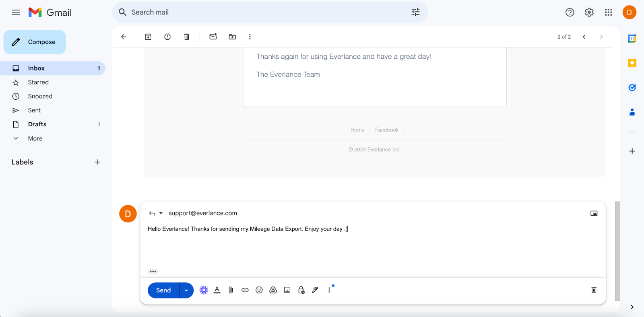
Task: Send the reply email
Action: click(x=163, y=290)
